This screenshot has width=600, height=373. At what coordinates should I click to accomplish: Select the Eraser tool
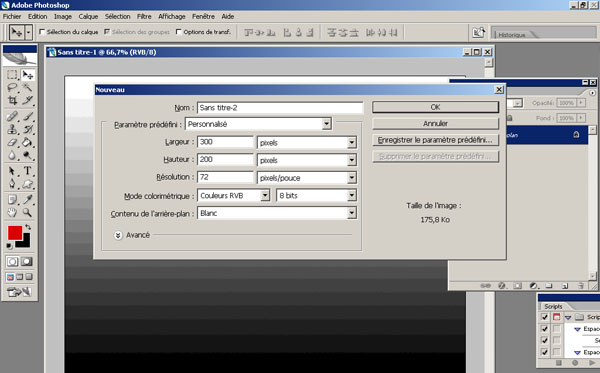click(12, 142)
